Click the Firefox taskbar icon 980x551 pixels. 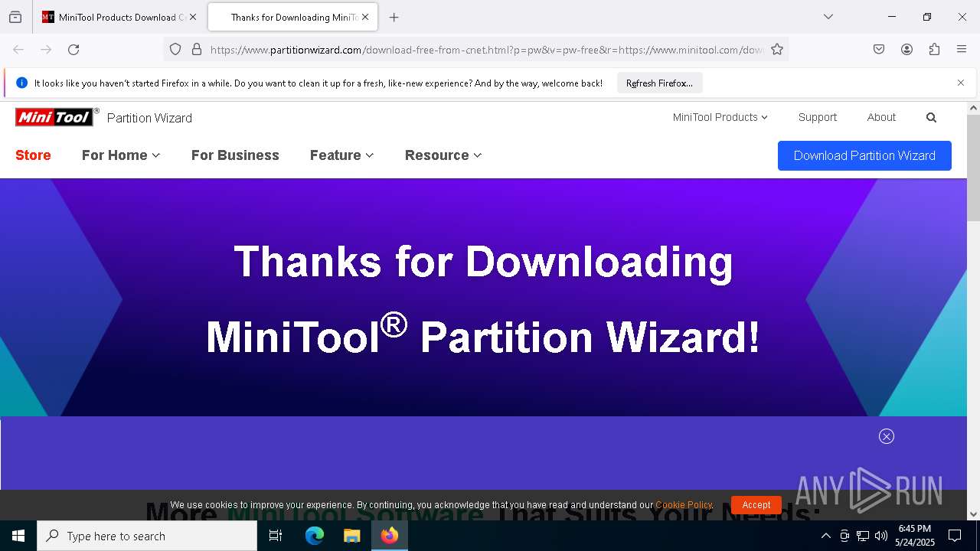(390, 536)
